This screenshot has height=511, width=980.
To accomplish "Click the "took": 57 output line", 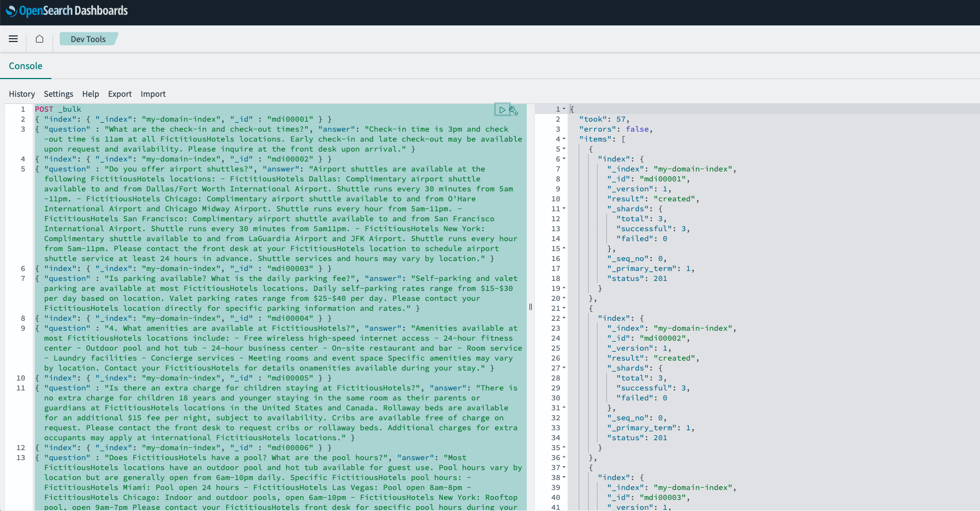I will pyautogui.click(x=604, y=119).
